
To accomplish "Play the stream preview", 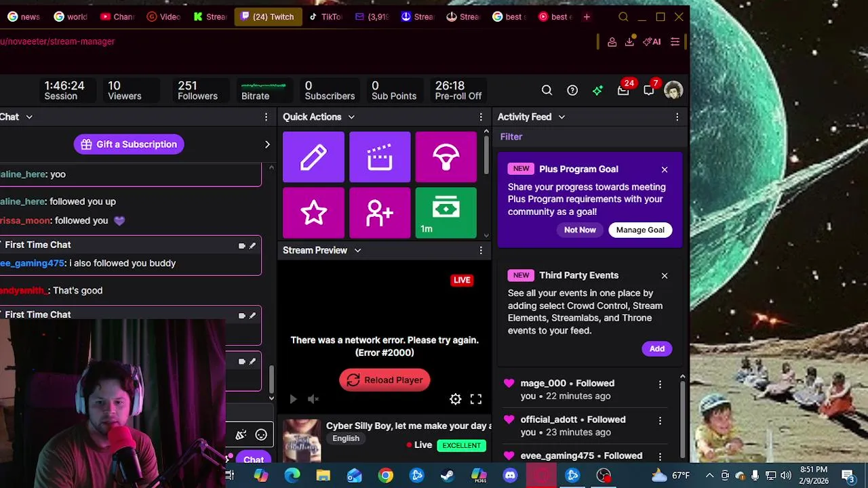I will point(293,399).
